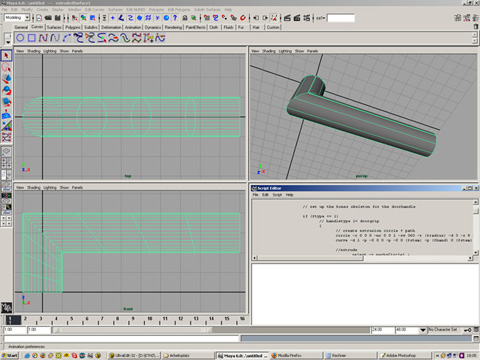Screen dimensions: 480x360
Task: Click the sel field in status line
Action: pos(341,18)
